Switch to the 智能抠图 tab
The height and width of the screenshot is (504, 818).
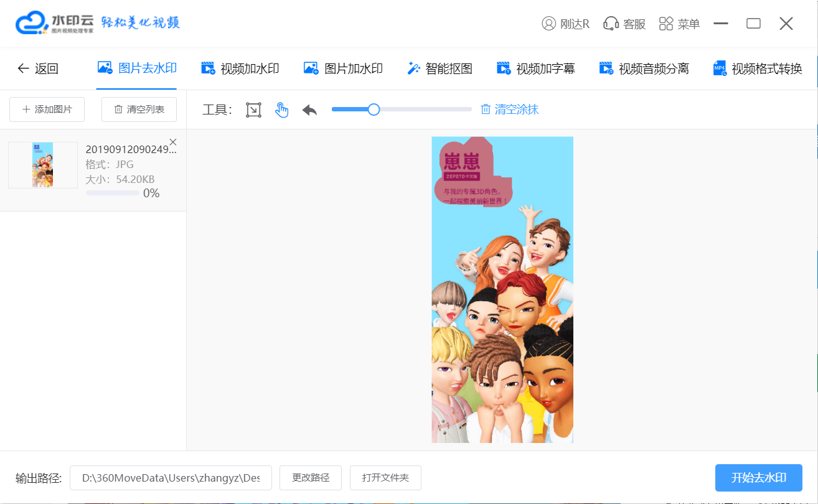pyautogui.click(x=440, y=68)
